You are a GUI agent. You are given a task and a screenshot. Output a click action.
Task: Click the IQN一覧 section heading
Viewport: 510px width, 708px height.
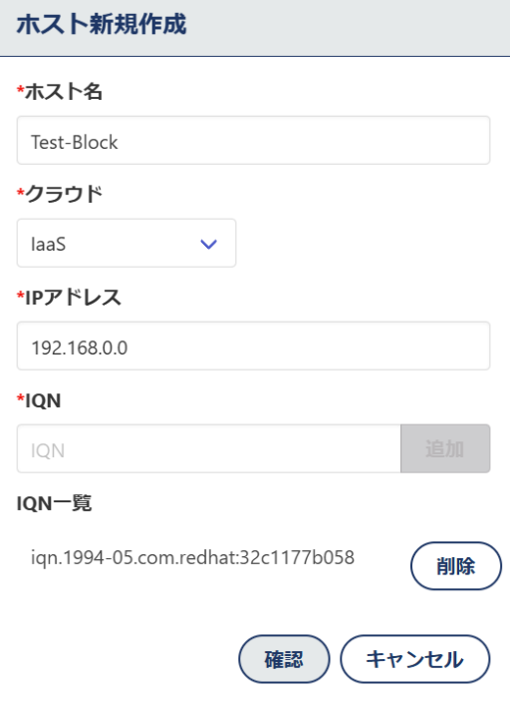coord(54,503)
